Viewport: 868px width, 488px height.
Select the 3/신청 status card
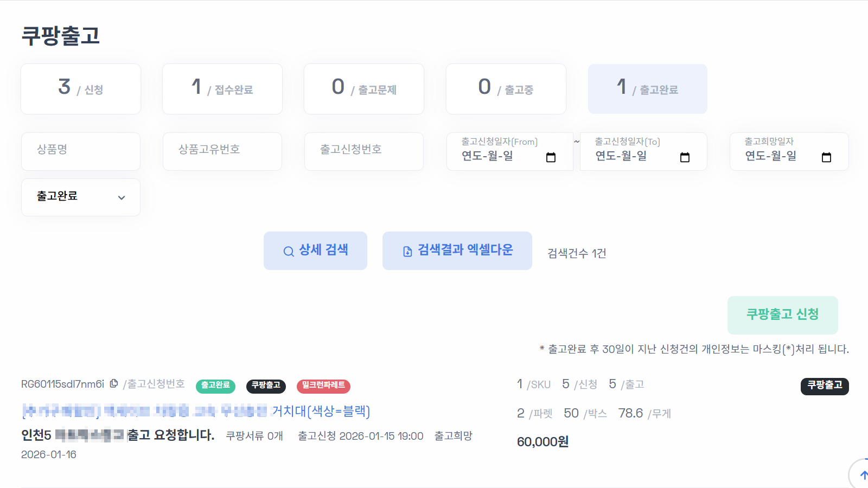point(80,88)
